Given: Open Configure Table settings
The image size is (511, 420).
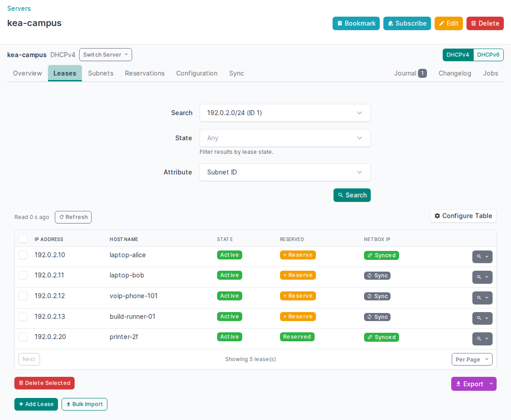Looking at the screenshot, I should (463, 216).
